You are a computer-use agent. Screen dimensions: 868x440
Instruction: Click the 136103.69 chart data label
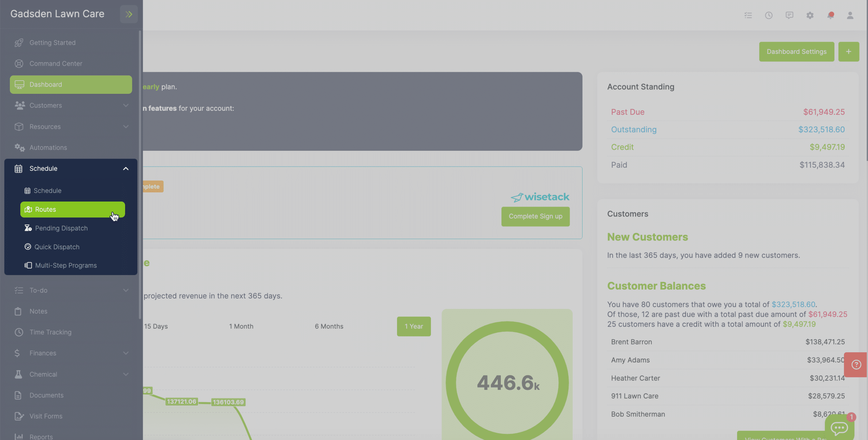pyautogui.click(x=229, y=402)
